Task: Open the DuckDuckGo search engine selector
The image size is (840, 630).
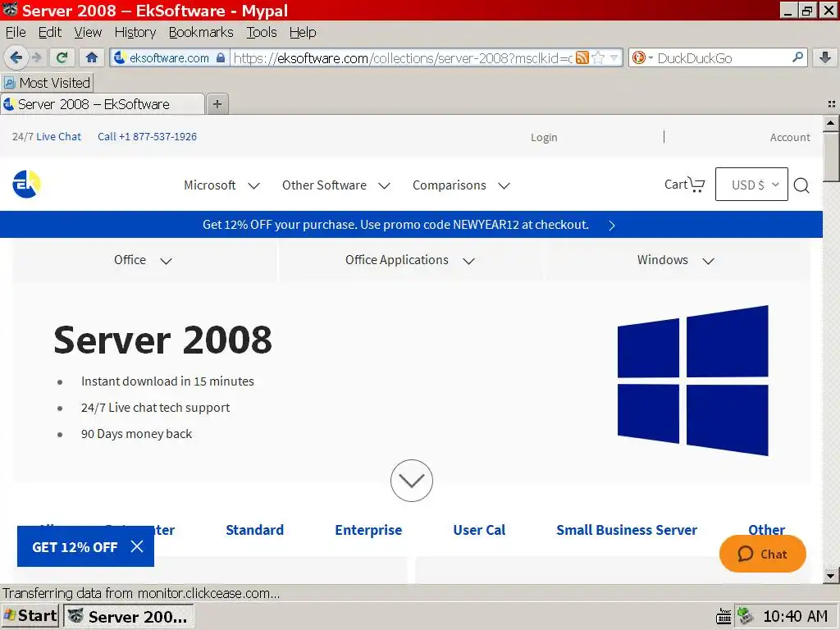Action: point(642,58)
